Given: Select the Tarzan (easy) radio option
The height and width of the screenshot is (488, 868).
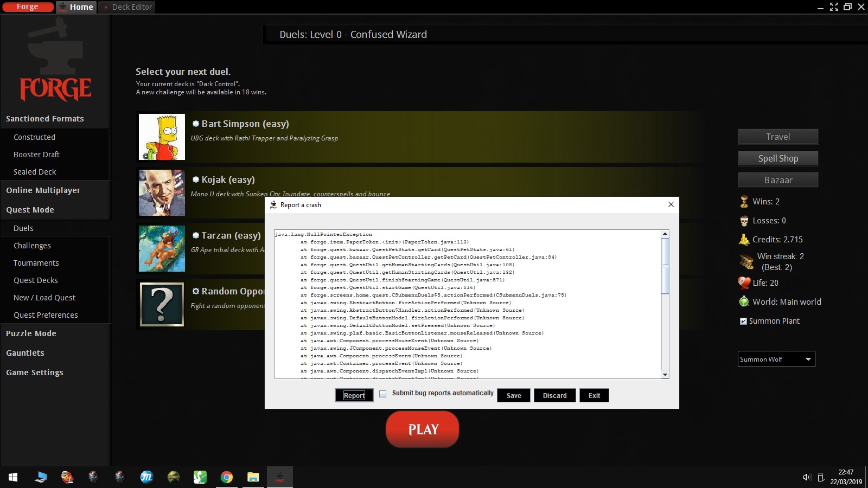Looking at the screenshot, I should pos(196,235).
